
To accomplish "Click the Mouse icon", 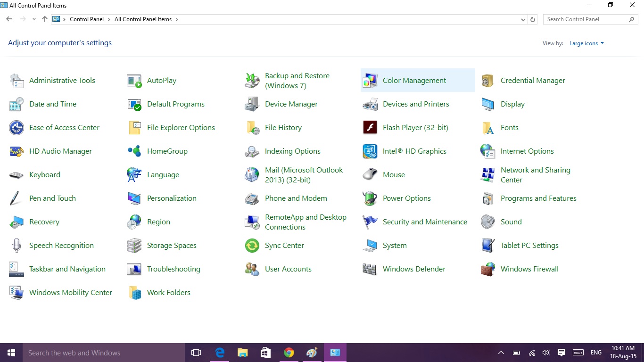I will pyautogui.click(x=370, y=175).
